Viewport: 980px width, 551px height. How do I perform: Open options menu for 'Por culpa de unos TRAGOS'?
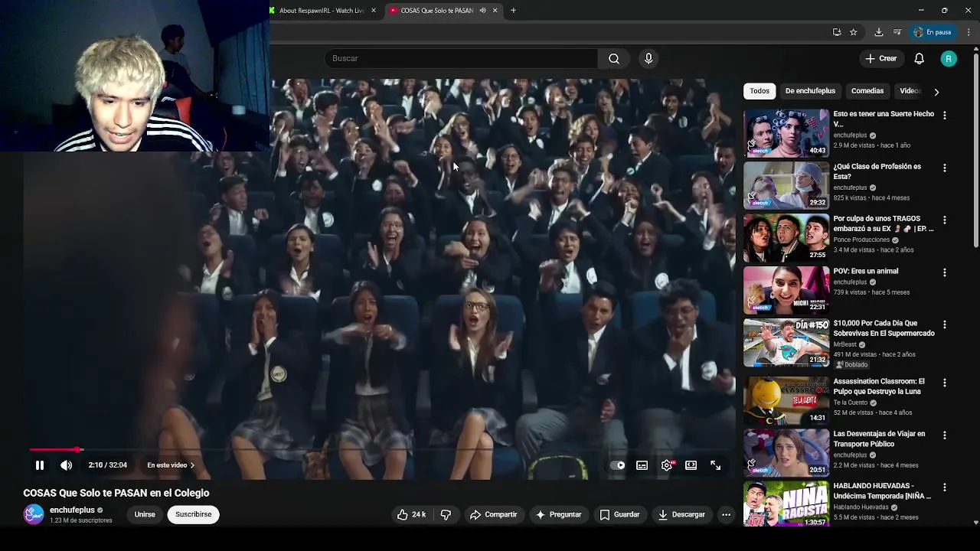point(945,220)
